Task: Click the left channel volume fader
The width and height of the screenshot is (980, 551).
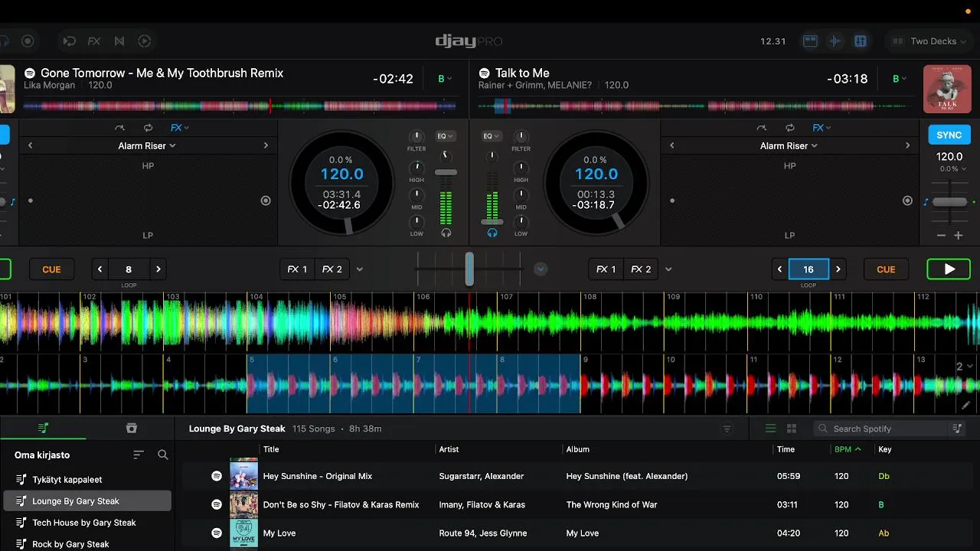Action: coord(446,172)
